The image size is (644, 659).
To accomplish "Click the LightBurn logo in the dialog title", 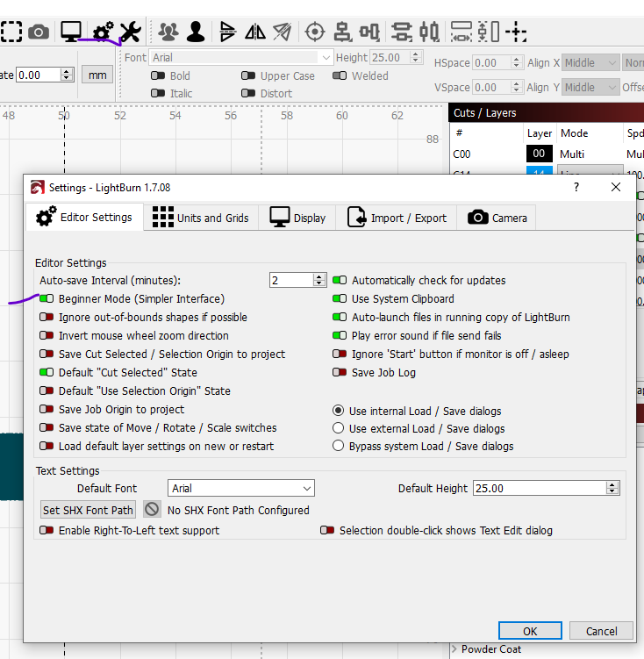I will point(38,188).
